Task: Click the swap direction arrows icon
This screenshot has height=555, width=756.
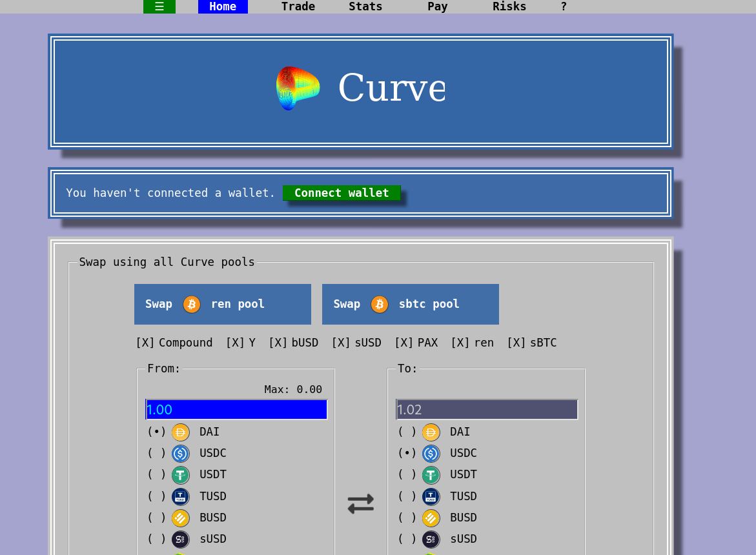Action: pos(361,504)
